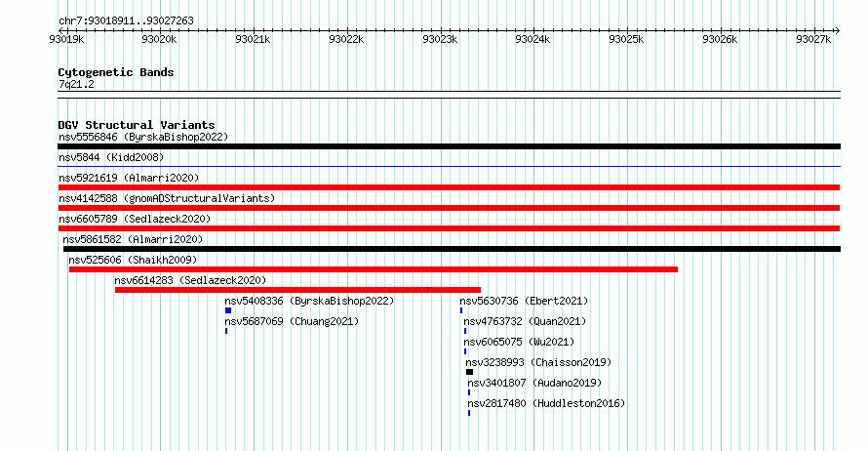Screen dimensions: 868x451
Task: Click the 93026k ruler mark
Action: [x=720, y=39]
